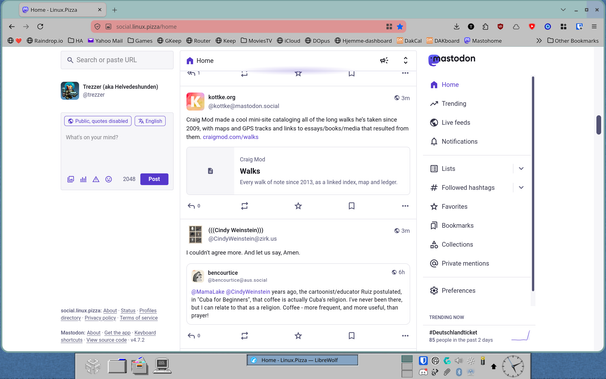Focus the What's on your mind field
This screenshot has height=379, width=606.
pos(117,151)
